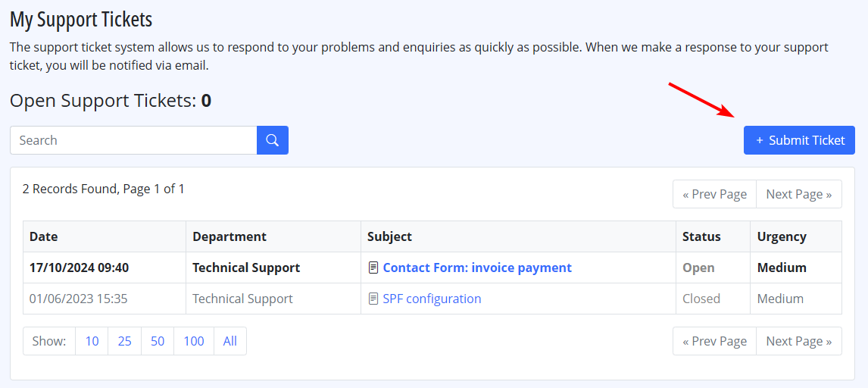Click the Submit Ticket button
The width and height of the screenshot is (868, 388).
(x=799, y=140)
